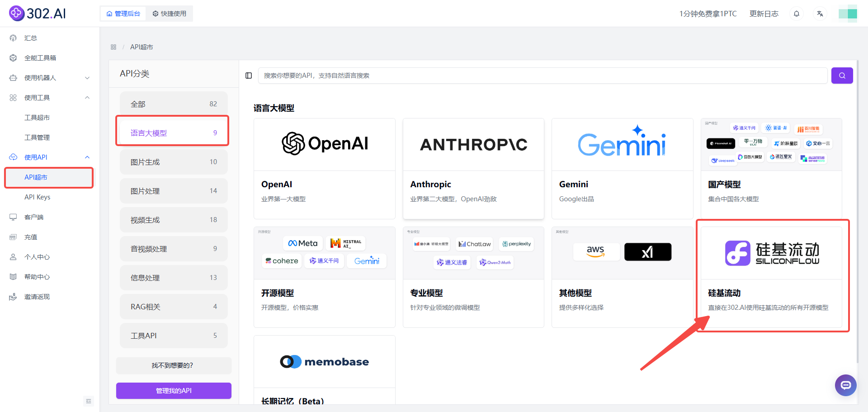Switch to the 快捷使用 tab
Viewport: 868px width, 412px height.
[x=170, y=14]
